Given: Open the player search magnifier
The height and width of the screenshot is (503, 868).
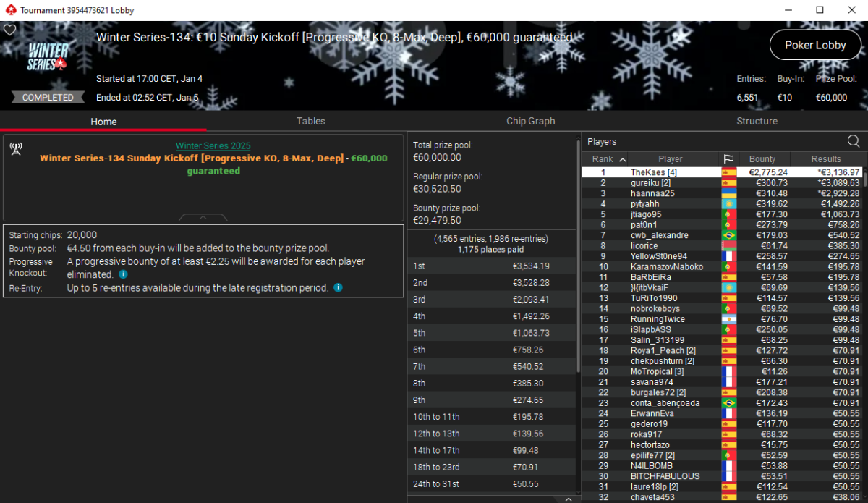Looking at the screenshot, I should click(x=853, y=141).
